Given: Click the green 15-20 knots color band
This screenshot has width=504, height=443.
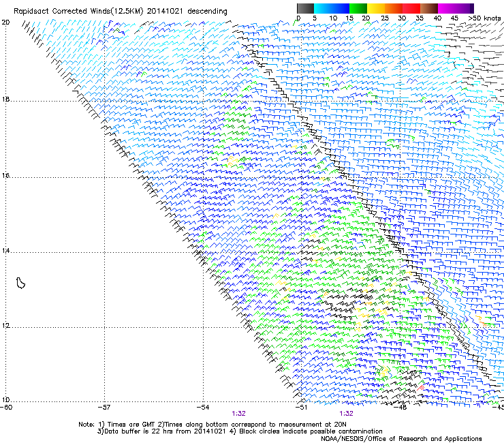Looking at the screenshot, I should [358, 8].
